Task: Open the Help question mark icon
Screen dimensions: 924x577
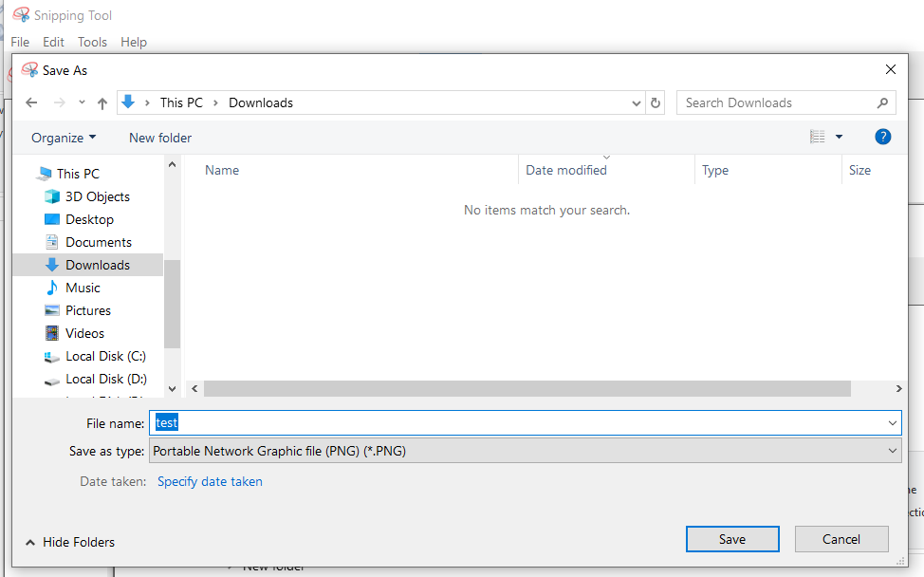Action: tap(882, 137)
